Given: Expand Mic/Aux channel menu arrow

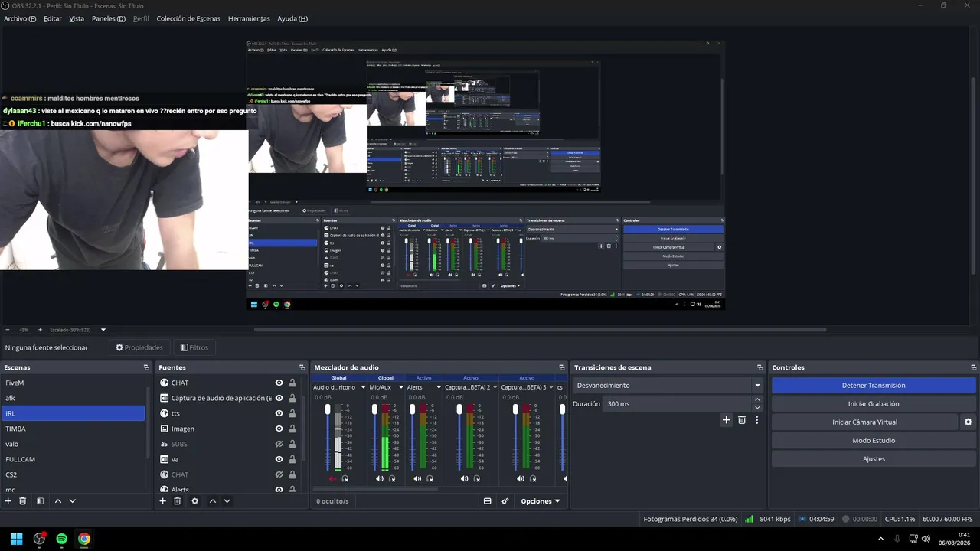Looking at the screenshot, I should click(400, 387).
